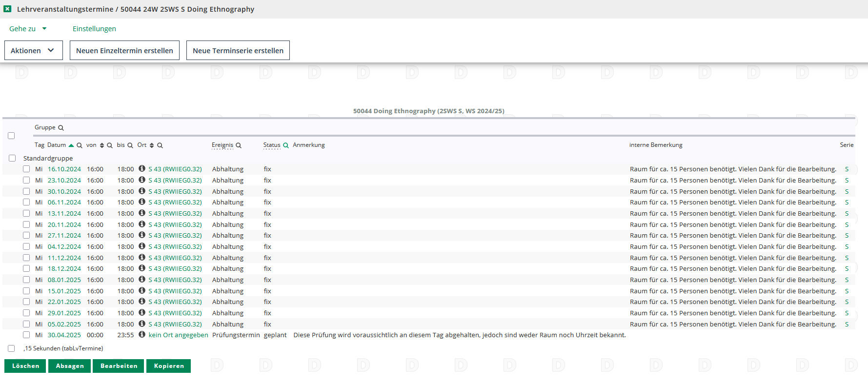The image size is (868, 386).
Task: Open the Gehe zu dropdown menu
Action: (x=28, y=29)
